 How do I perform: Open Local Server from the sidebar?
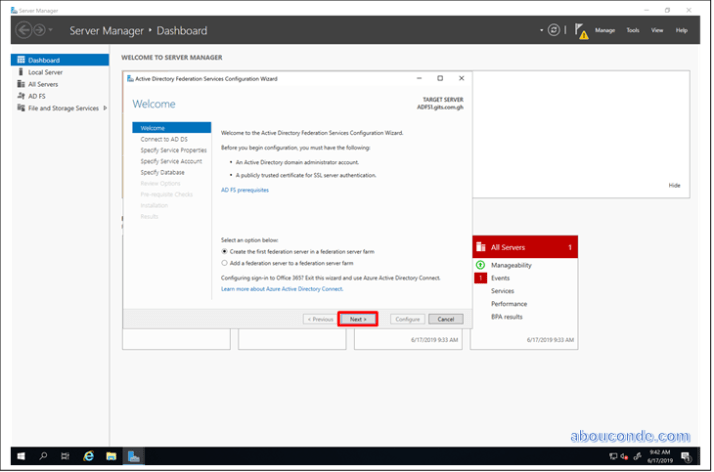pyautogui.click(x=45, y=72)
